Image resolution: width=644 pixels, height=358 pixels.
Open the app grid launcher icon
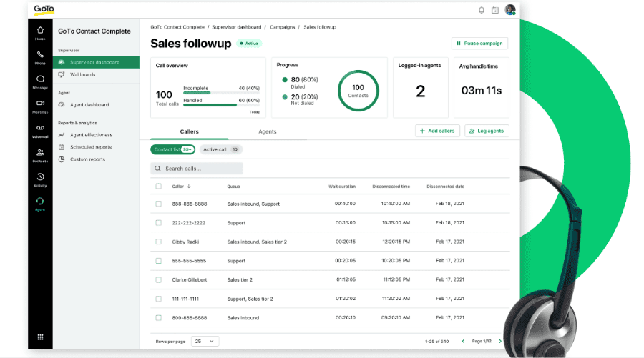(x=40, y=337)
